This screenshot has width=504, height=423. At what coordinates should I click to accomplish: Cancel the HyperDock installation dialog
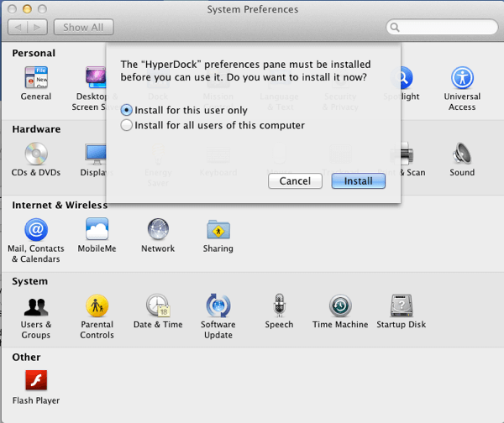click(x=295, y=180)
